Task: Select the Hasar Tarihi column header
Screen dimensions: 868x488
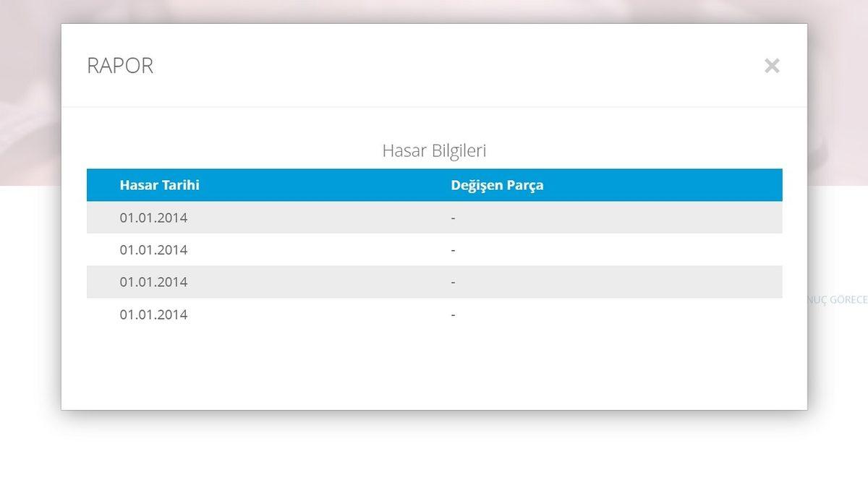Action: pyautogui.click(x=159, y=185)
